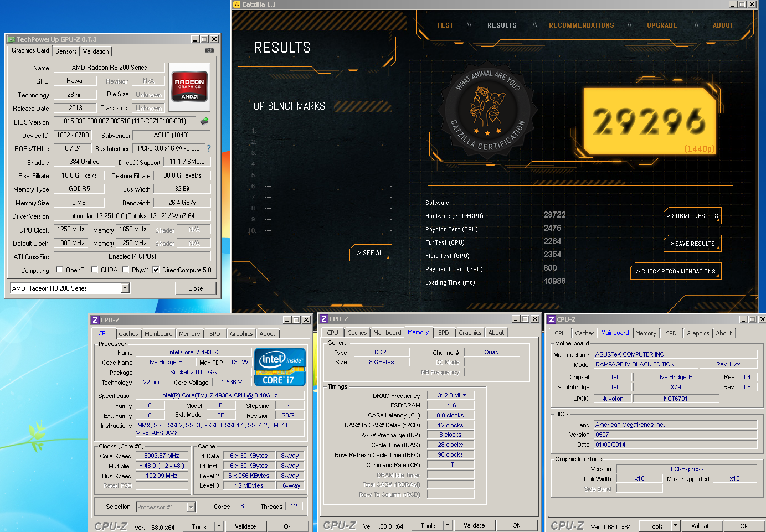Open the Caches tab in CPU-Z CPU window
Viewport: 766px width, 532px height.
(128, 334)
